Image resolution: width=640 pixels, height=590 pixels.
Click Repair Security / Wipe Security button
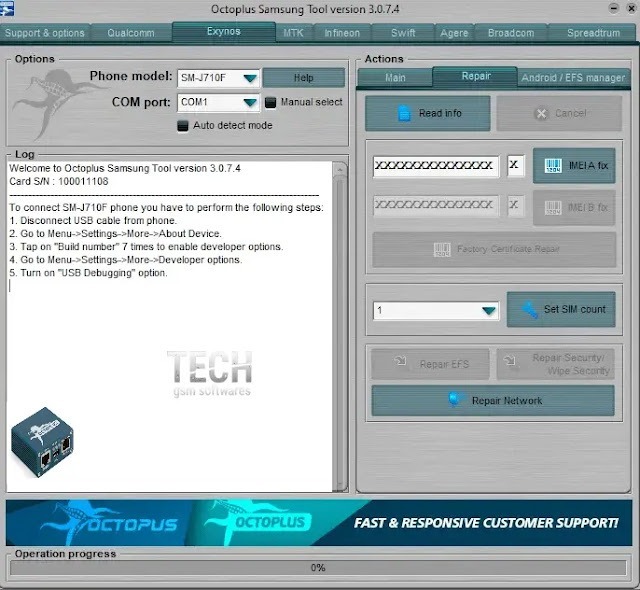click(556, 364)
